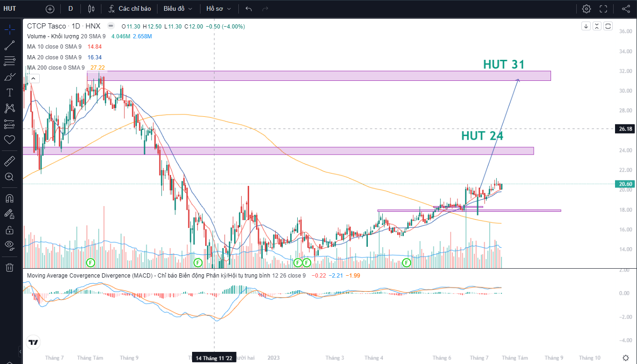
Task: Click the 16.34 MA 20 value
Action: pyautogui.click(x=95, y=57)
